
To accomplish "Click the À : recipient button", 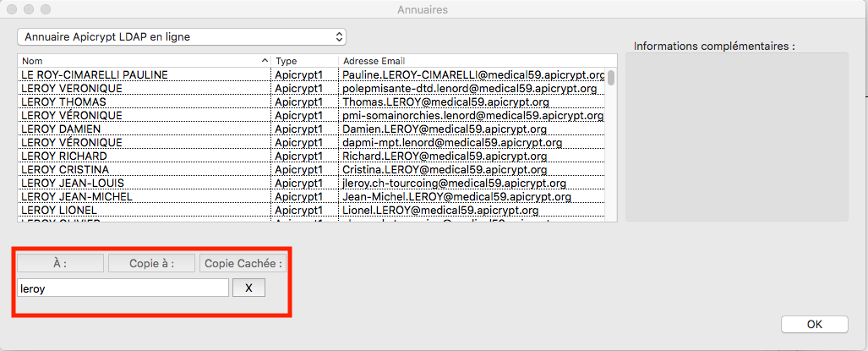I will (x=60, y=264).
